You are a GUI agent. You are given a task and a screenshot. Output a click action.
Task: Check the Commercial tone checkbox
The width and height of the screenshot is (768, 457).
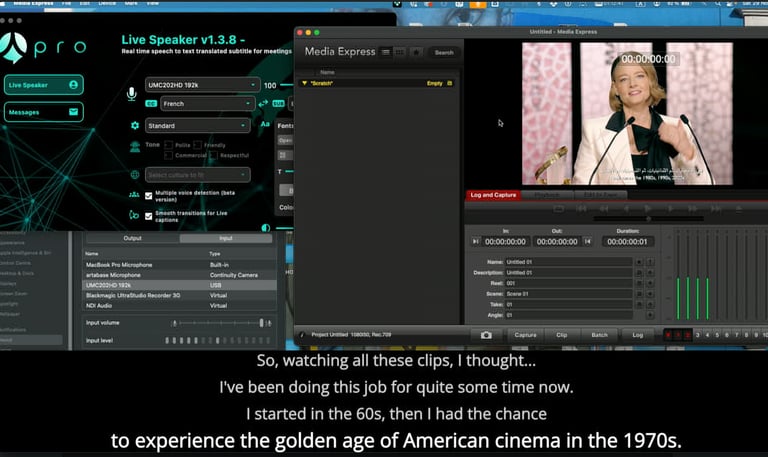(168, 155)
